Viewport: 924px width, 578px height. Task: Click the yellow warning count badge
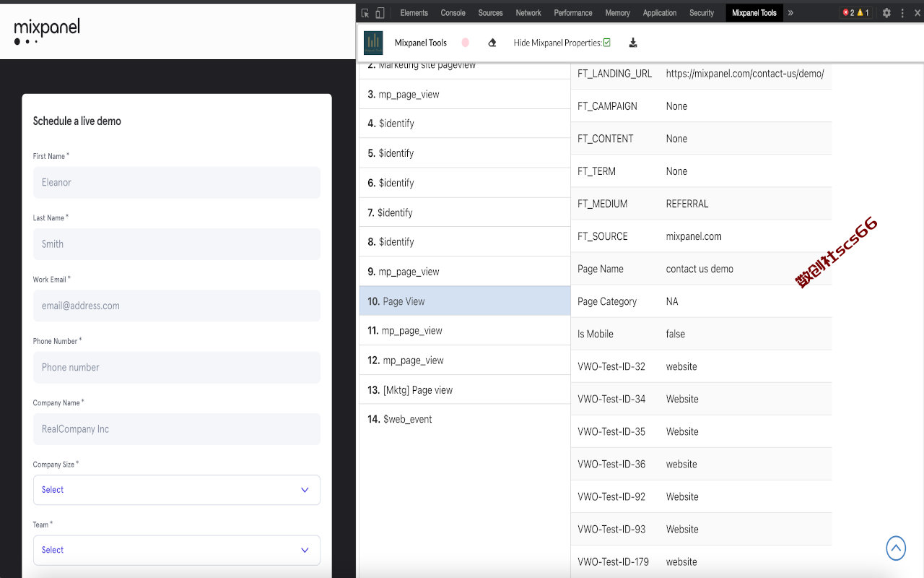863,13
